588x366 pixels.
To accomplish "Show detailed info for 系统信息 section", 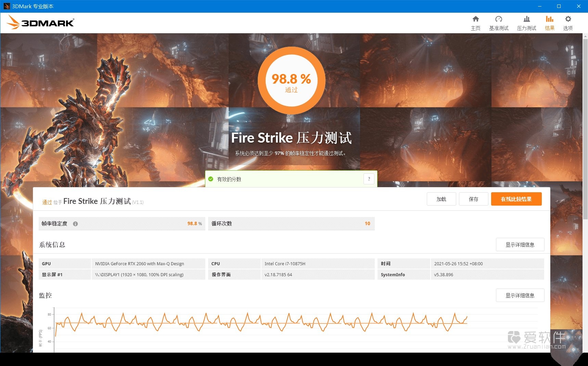I will 520,245.
